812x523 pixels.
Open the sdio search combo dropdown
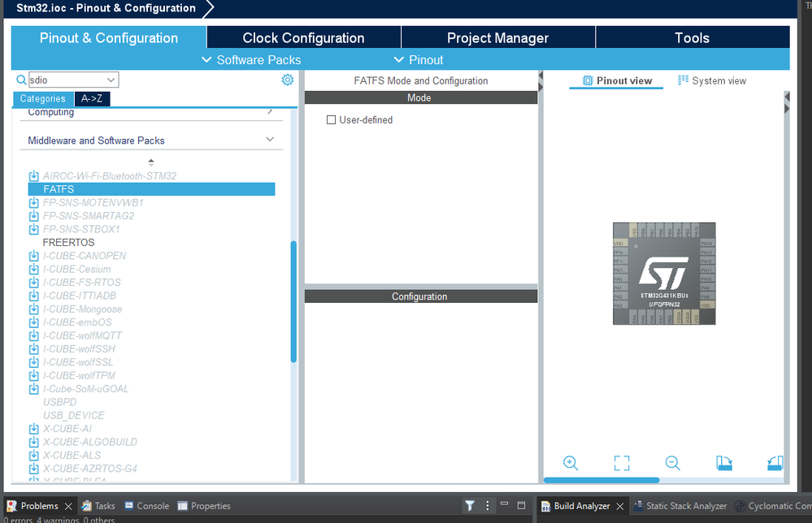click(x=111, y=80)
